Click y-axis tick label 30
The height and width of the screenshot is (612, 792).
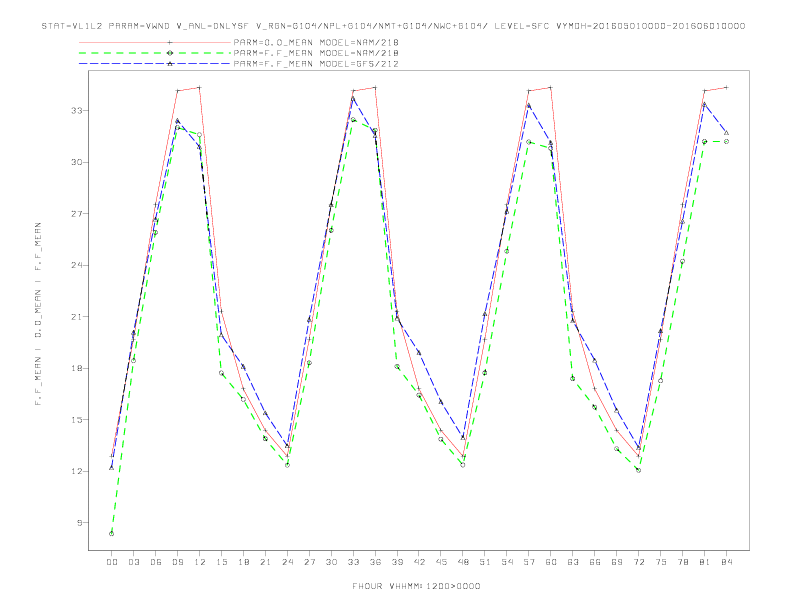pos(77,162)
